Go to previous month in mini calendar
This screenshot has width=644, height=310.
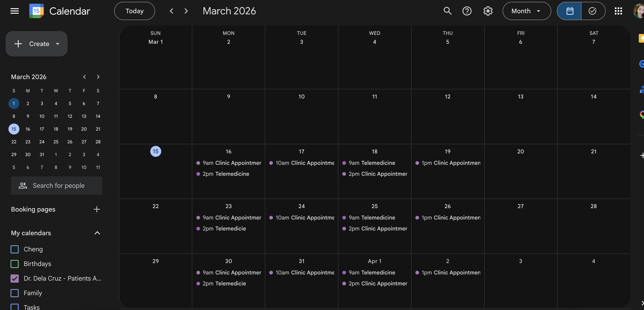84,77
